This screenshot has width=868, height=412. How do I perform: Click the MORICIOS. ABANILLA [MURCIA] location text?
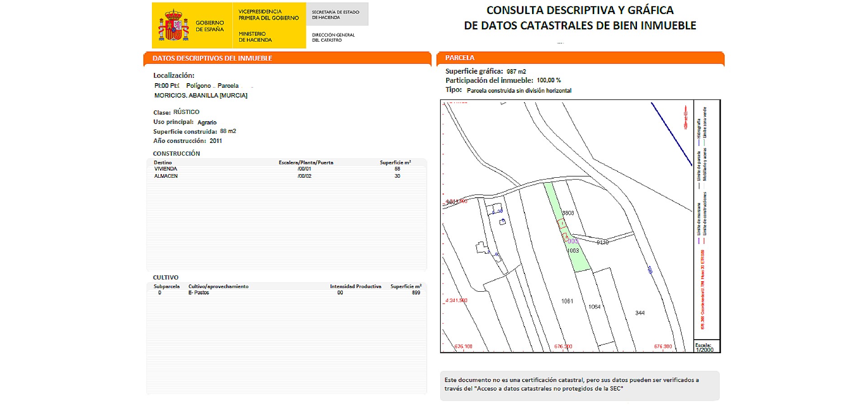[x=201, y=95]
